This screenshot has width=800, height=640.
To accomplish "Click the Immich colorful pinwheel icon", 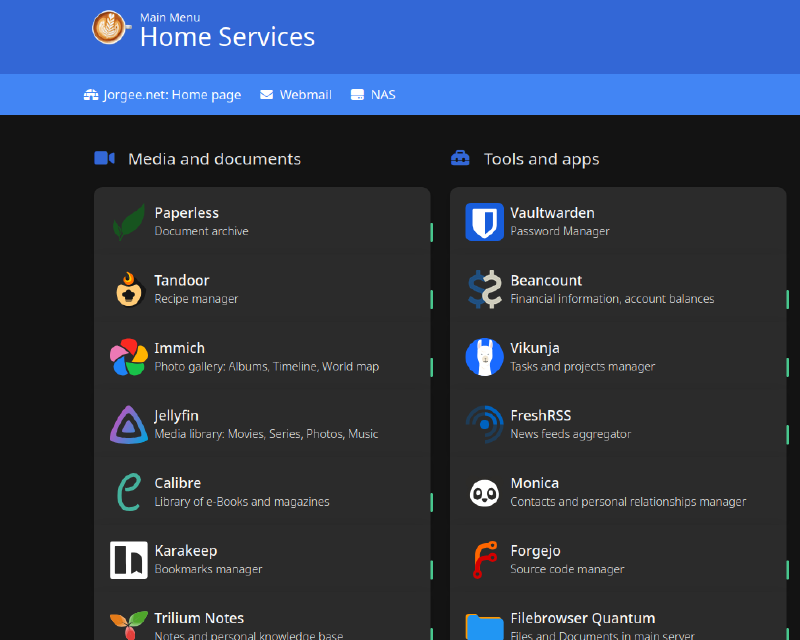I will coord(129,357).
